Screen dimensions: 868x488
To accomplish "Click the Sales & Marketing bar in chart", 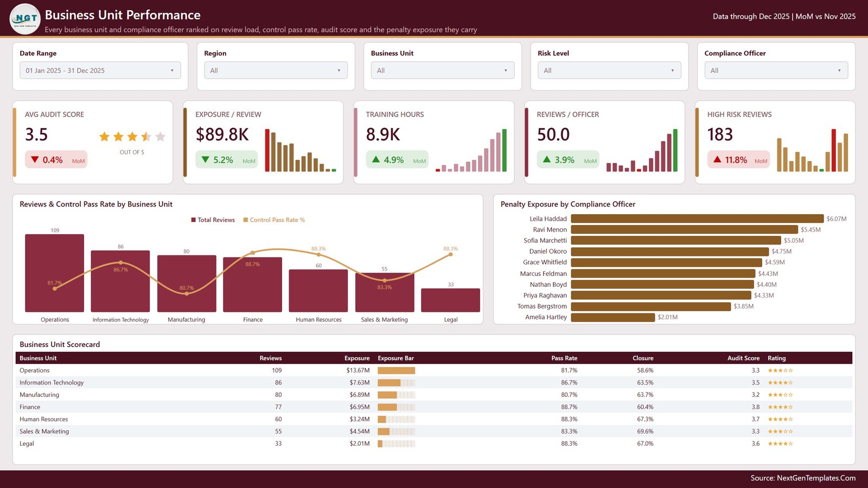I will coord(385,292).
